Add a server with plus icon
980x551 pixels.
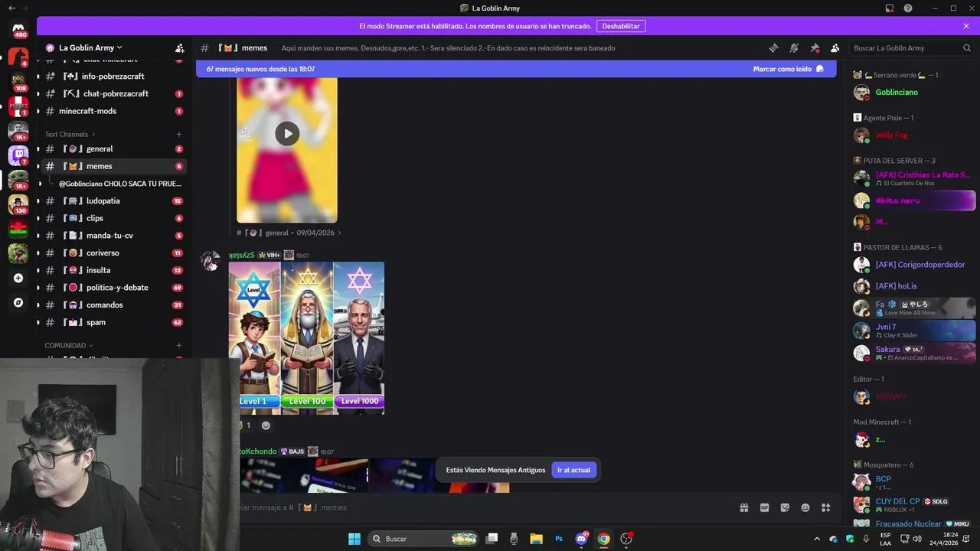[x=18, y=278]
